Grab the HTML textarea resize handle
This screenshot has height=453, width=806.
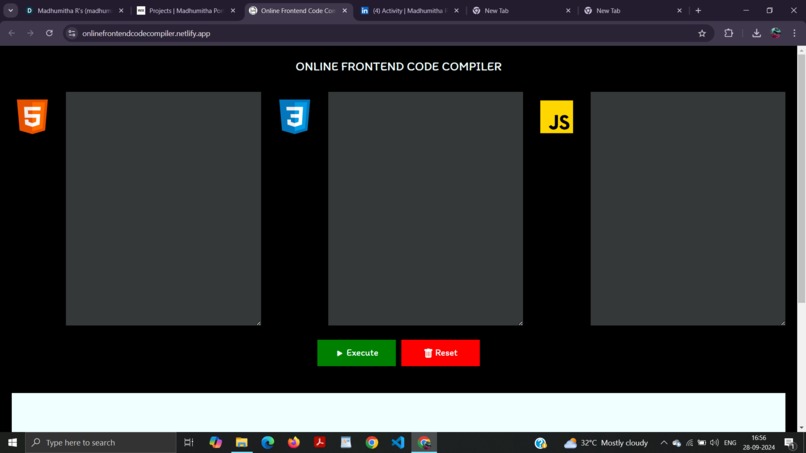[x=258, y=322]
